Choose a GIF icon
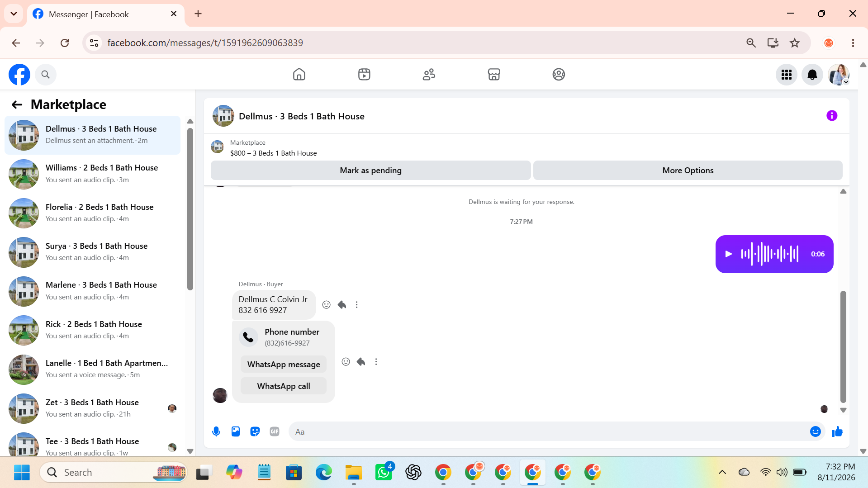This screenshot has width=868, height=488. point(275,431)
